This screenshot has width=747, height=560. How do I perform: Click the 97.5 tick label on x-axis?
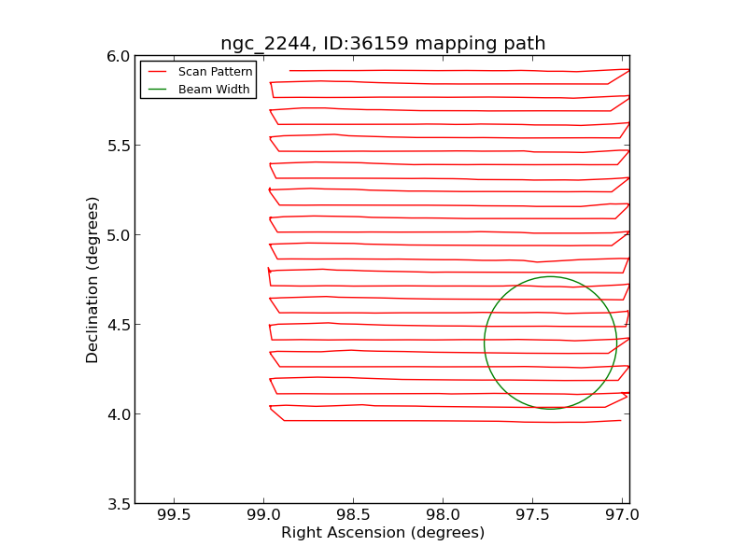[532, 515]
